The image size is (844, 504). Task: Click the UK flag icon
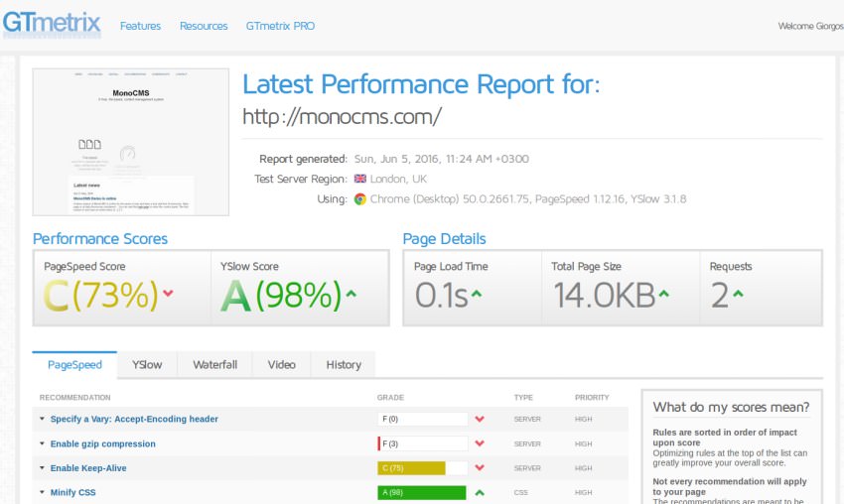[360, 179]
